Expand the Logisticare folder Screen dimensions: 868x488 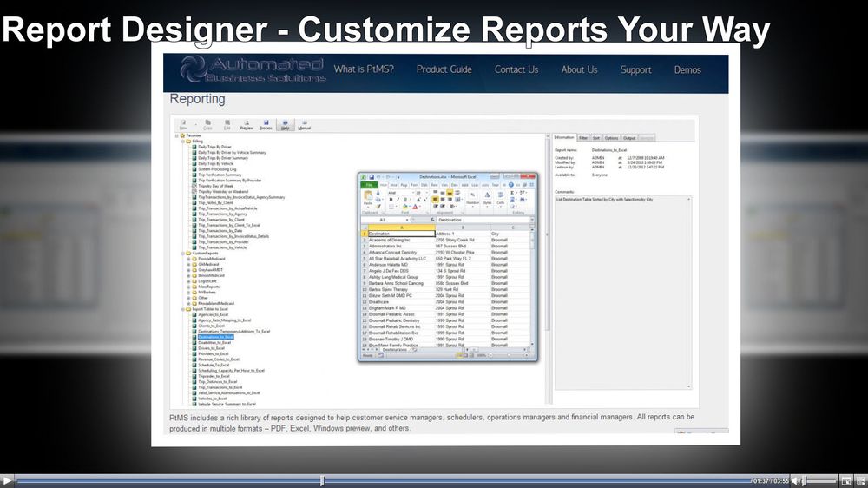pyautogui.click(x=188, y=281)
